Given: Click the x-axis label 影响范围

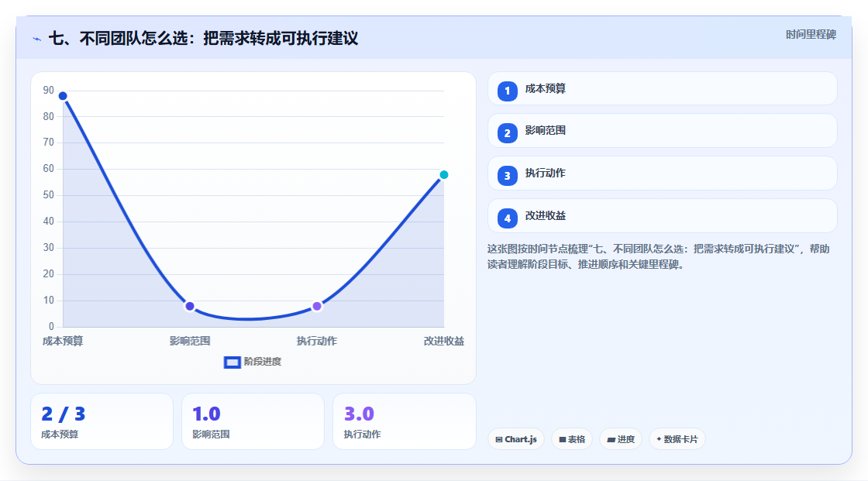Looking at the screenshot, I should (x=190, y=341).
